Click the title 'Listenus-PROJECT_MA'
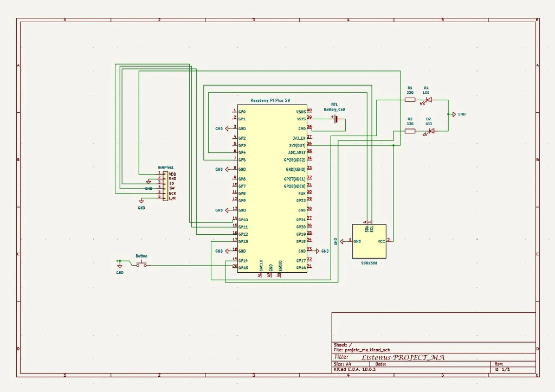 click(x=403, y=357)
